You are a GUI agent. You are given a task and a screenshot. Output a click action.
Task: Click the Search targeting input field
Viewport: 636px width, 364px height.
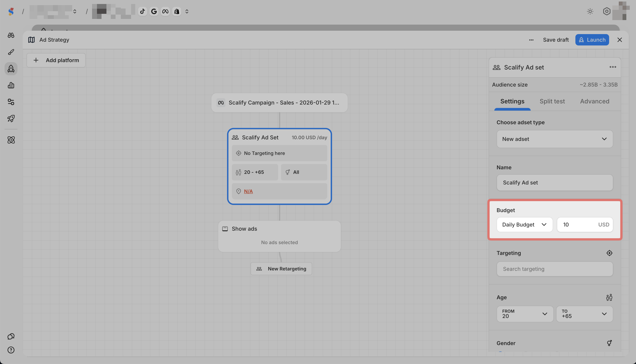pyautogui.click(x=555, y=269)
